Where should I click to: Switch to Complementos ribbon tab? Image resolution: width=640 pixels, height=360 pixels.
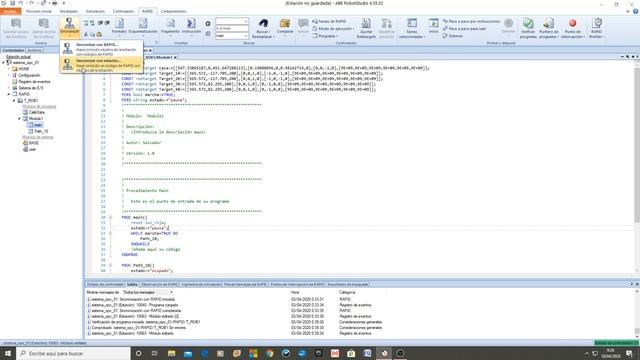click(x=173, y=11)
